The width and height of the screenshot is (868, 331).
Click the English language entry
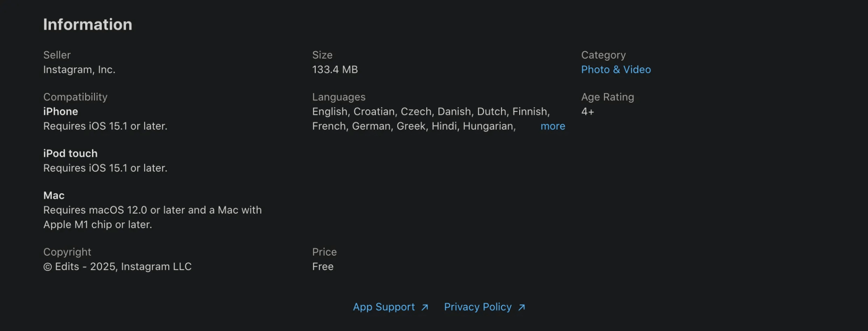(329, 111)
